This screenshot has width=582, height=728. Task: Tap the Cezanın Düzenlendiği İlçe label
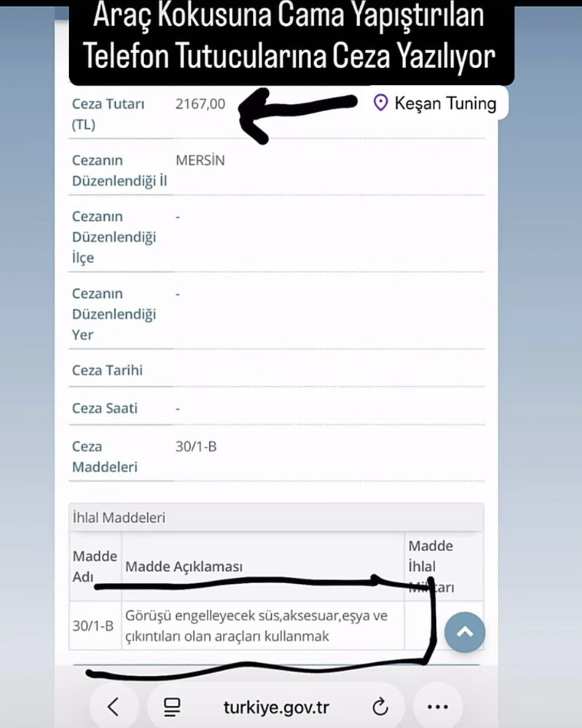click(x=114, y=237)
